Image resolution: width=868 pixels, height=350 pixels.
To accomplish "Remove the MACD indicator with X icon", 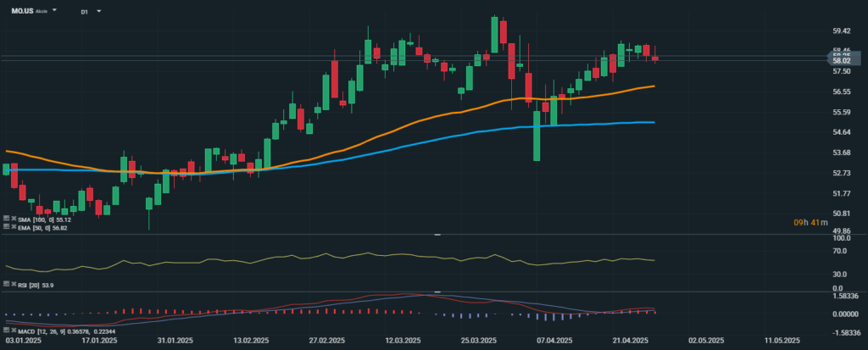I will (12, 329).
